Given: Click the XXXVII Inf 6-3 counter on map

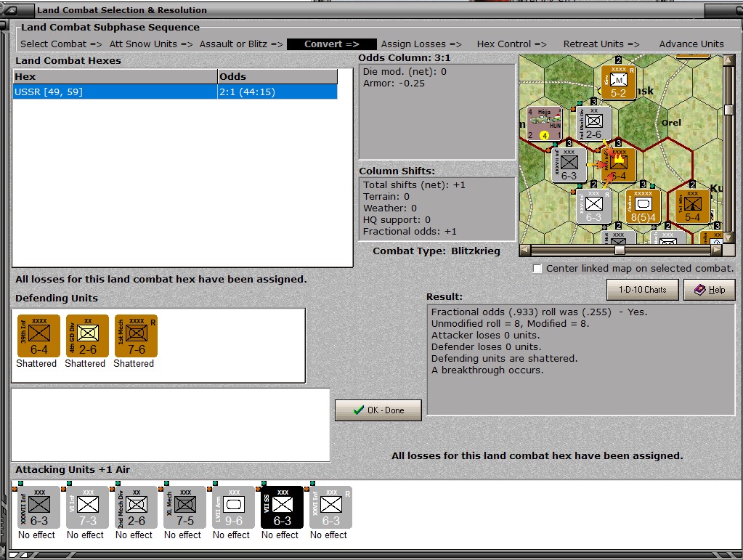Looking at the screenshot, I should (x=569, y=165).
